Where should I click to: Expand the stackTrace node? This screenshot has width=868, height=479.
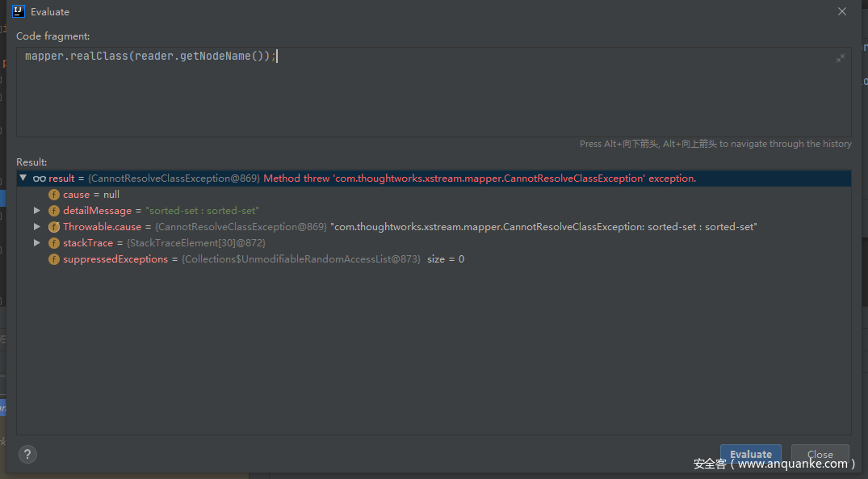point(37,243)
